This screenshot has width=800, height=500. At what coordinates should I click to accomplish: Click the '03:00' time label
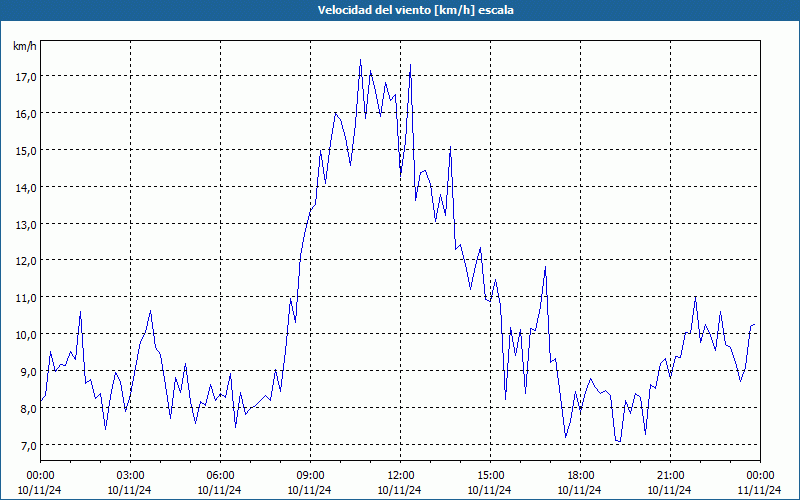[130, 476]
